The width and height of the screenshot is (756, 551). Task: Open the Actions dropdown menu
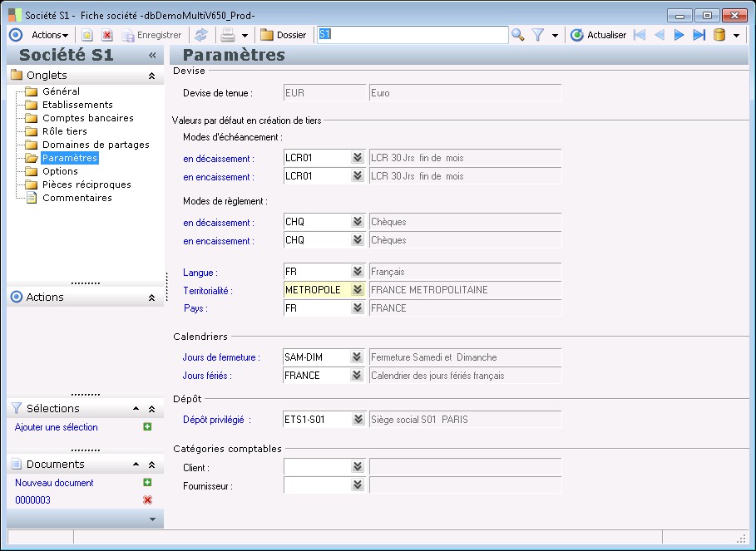point(49,35)
